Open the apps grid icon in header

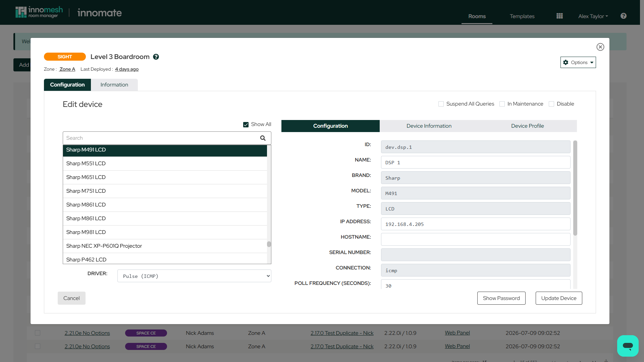pos(559,16)
